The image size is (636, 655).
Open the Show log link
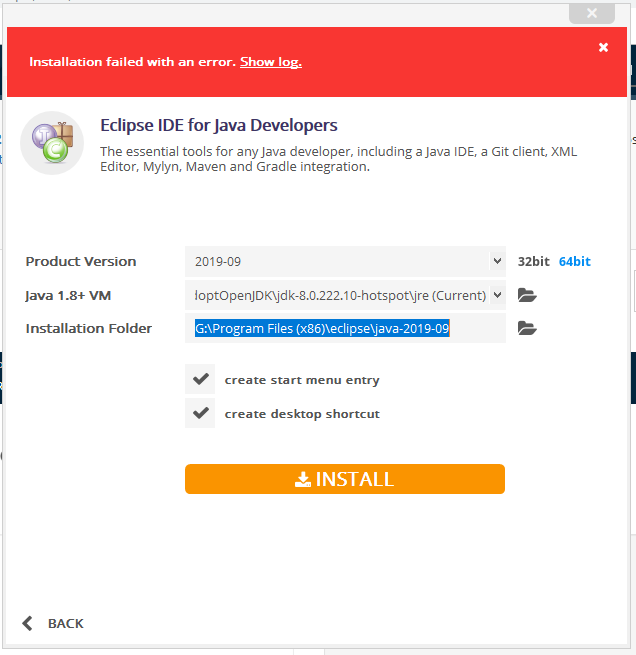270,62
